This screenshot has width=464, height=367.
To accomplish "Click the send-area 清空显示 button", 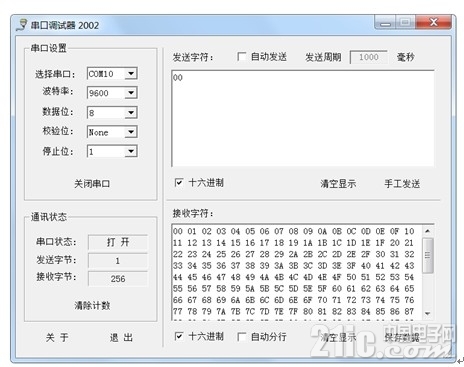I will pos(338,184).
